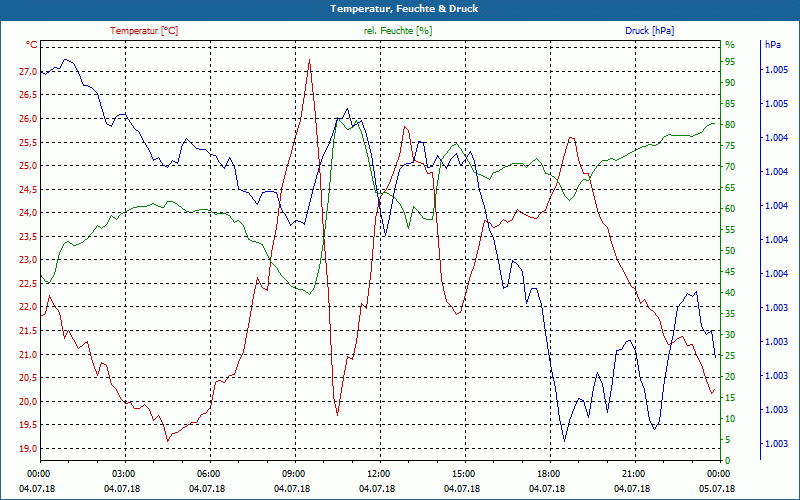Click the 12:00 time axis label
Viewport: 800px width, 500px height.
(378, 473)
